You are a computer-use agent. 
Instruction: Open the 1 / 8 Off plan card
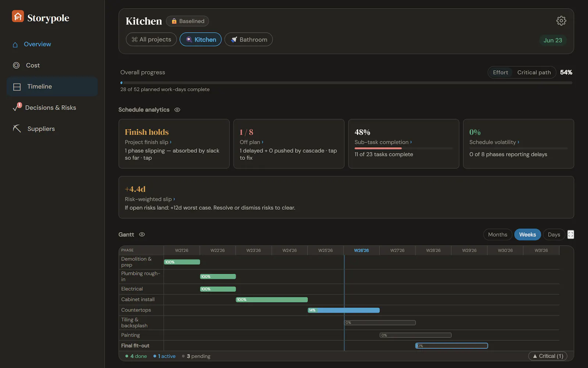pyautogui.click(x=289, y=144)
